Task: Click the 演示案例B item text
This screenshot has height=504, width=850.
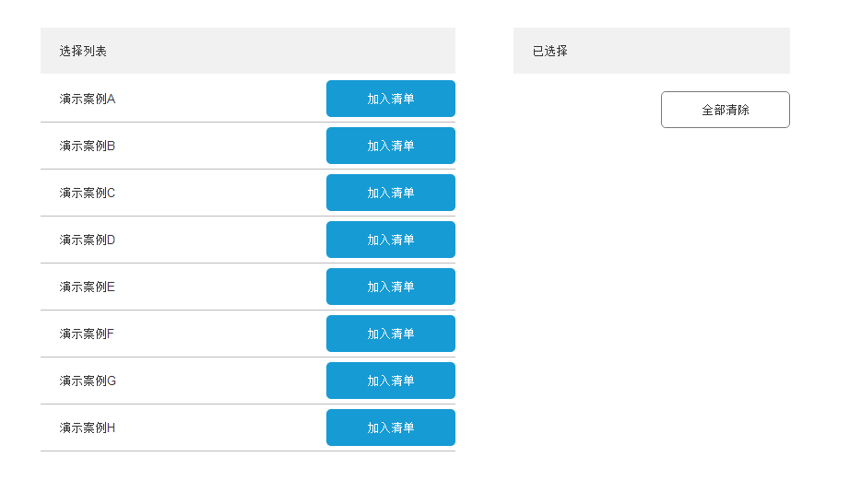Action: (x=88, y=146)
